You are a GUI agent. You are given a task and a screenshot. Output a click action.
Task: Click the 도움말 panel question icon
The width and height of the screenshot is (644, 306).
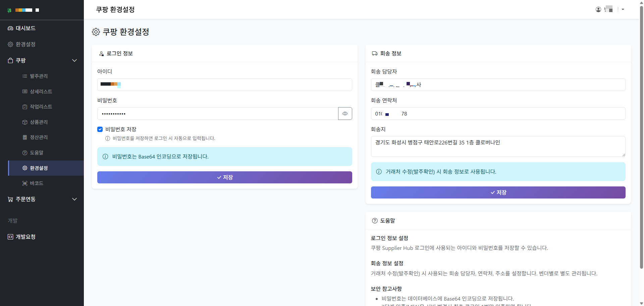[375, 221]
